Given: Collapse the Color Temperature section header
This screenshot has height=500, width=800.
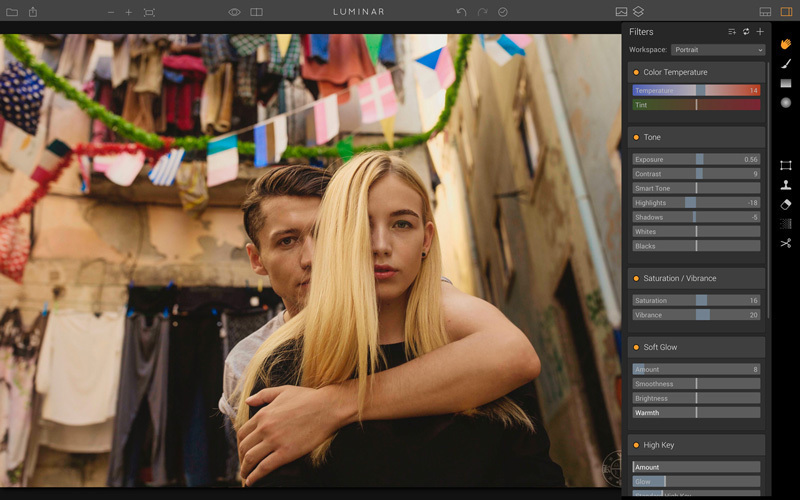Looking at the screenshot, I should [x=696, y=72].
